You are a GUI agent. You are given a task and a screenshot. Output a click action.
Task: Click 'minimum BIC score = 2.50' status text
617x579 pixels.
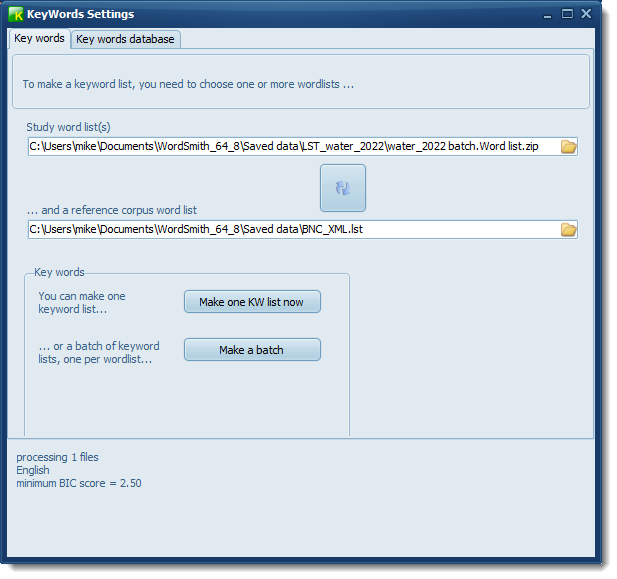tap(79, 483)
